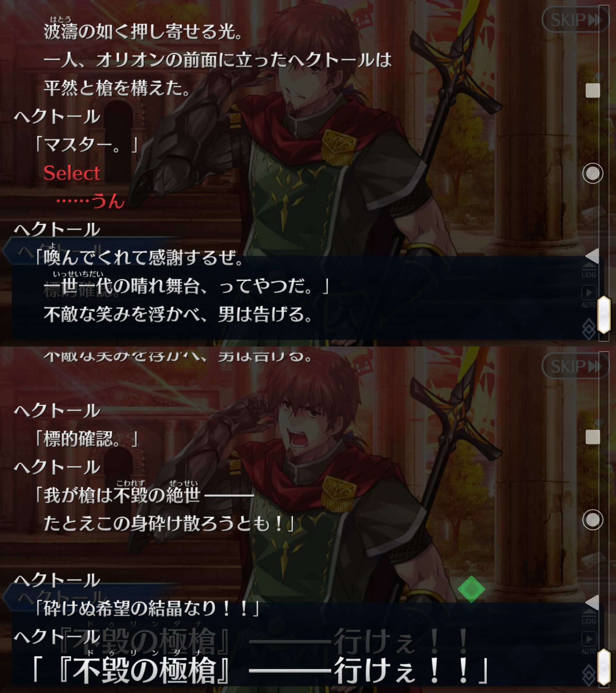Tap back triangle above lower LOG icon
The width and height of the screenshot is (616, 693).
[x=592, y=603]
